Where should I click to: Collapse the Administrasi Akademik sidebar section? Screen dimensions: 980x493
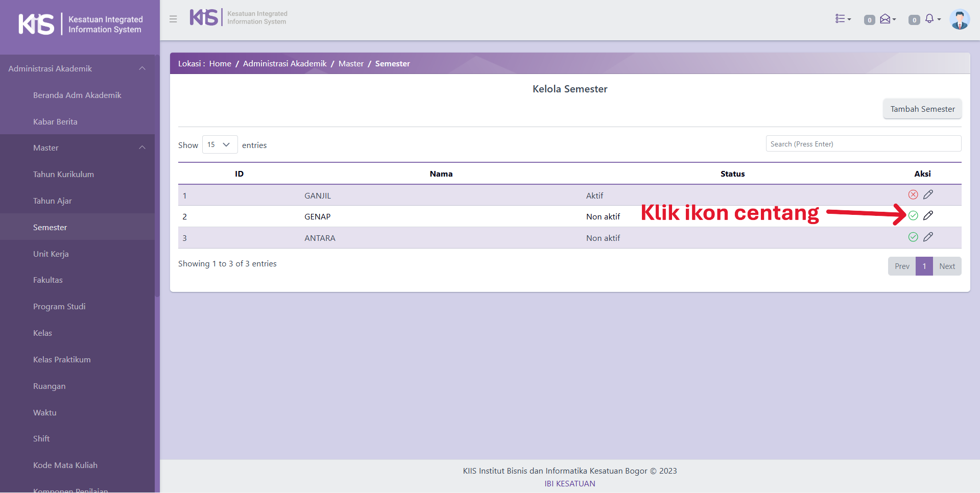point(142,68)
